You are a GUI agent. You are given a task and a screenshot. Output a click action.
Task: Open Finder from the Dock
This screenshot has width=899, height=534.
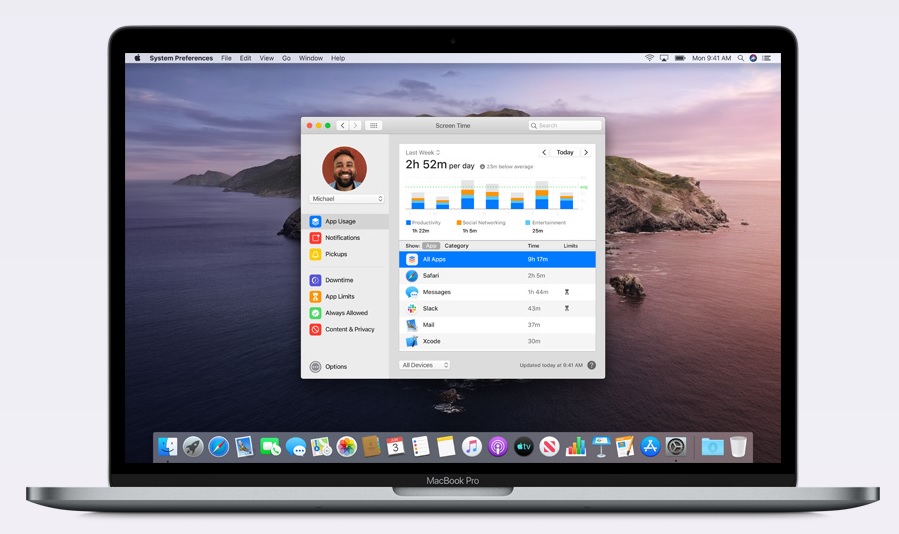(x=167, y=446)
